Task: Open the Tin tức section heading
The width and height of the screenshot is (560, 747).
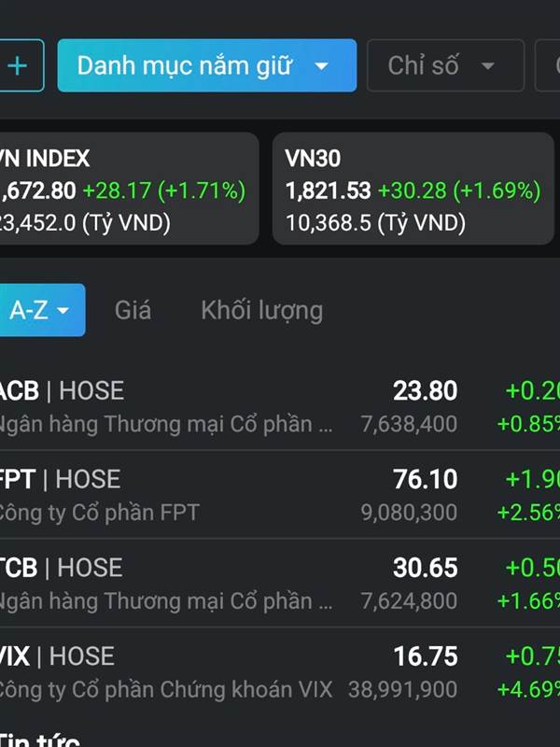Action: pyautogui.click(x=39, y=740)
